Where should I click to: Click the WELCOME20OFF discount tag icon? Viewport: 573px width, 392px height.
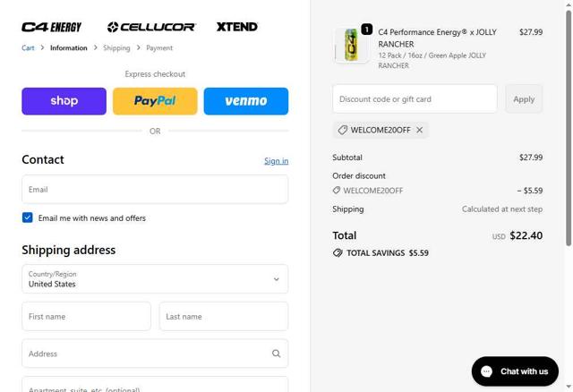click(342, 130)
